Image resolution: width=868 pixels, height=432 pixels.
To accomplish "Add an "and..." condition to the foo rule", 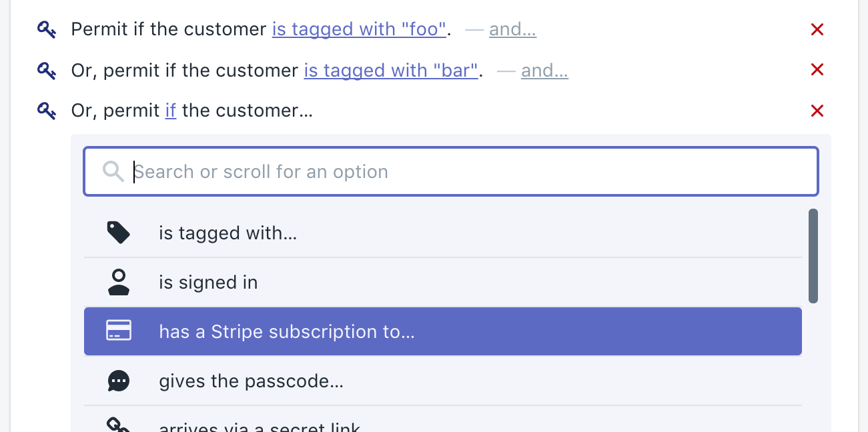I will coord(512,30).
